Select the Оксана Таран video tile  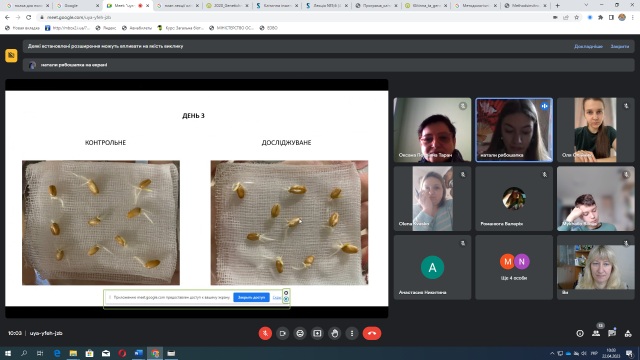[x=432, y=130]
